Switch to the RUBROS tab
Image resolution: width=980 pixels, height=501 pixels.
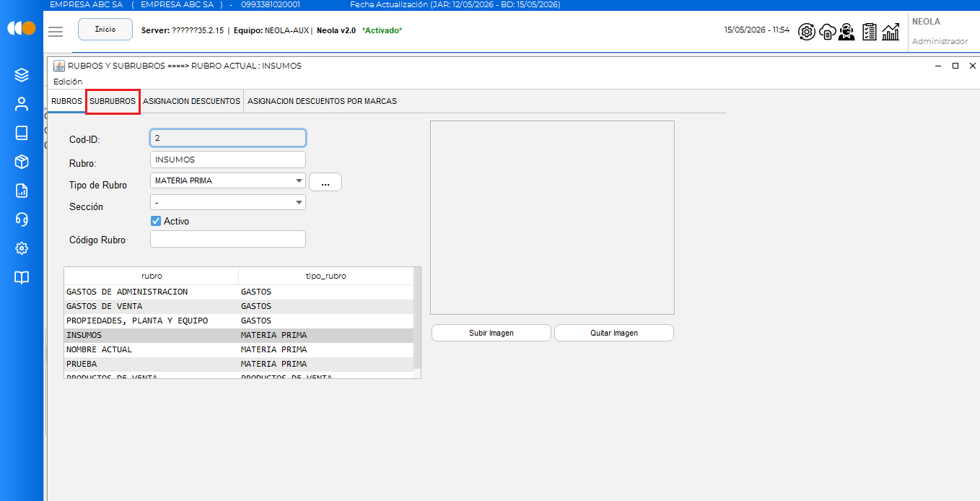tap(66, 102)
